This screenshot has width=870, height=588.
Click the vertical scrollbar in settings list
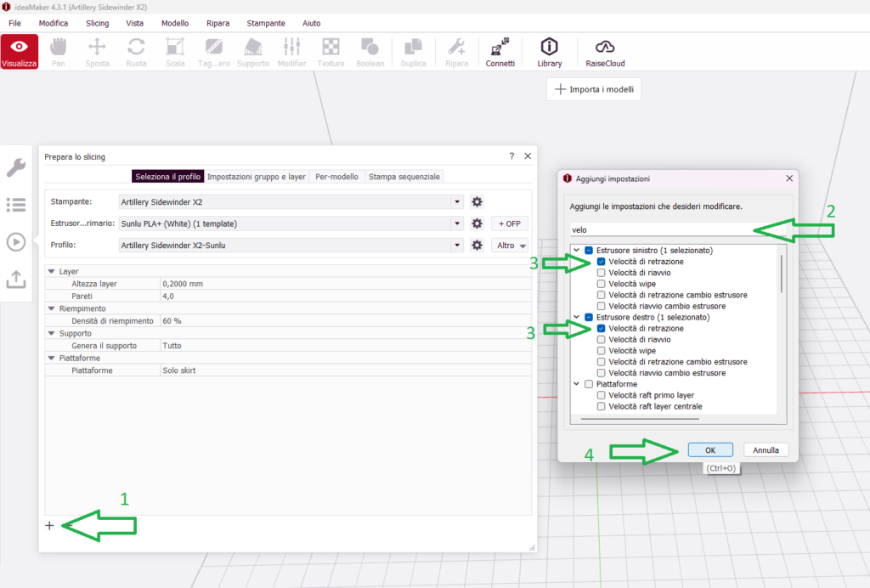pyautogui.click(x=782, y=274)
